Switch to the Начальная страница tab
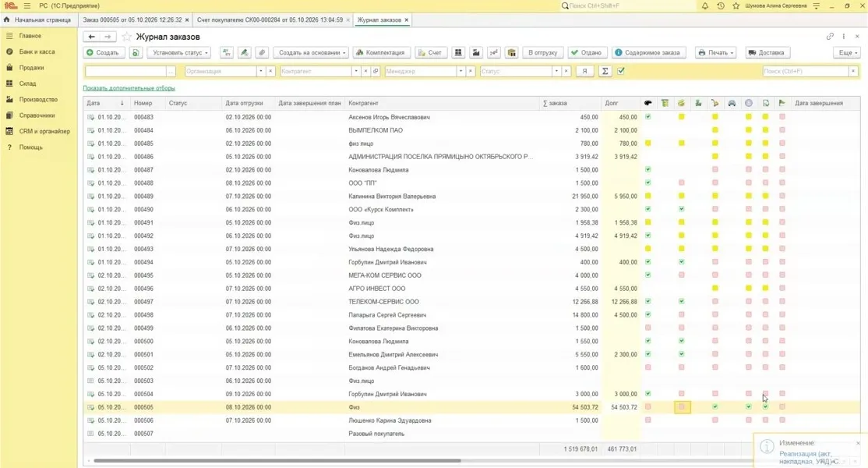This screenshot has height=468, width=868. pyautogui.click(x=38, y=20)
